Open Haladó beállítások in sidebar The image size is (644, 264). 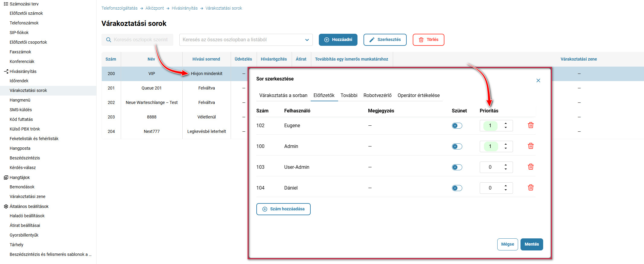point(27,216)
